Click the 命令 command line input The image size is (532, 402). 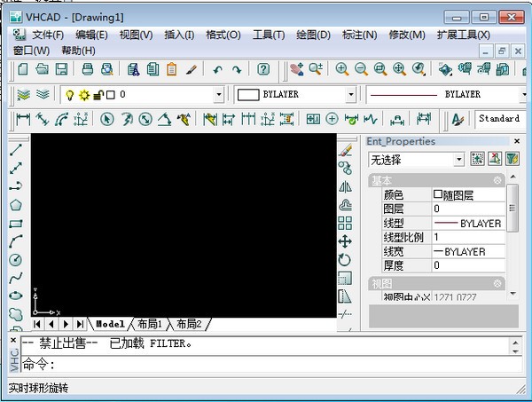[266, 365]
